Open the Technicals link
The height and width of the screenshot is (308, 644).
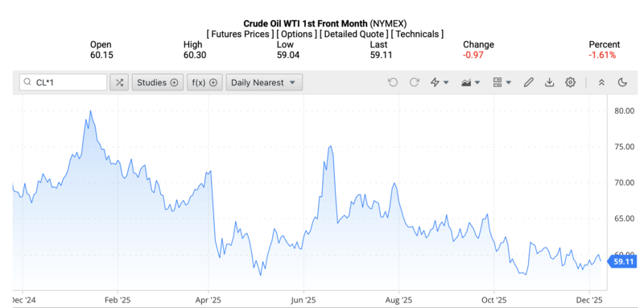point(417,34)
